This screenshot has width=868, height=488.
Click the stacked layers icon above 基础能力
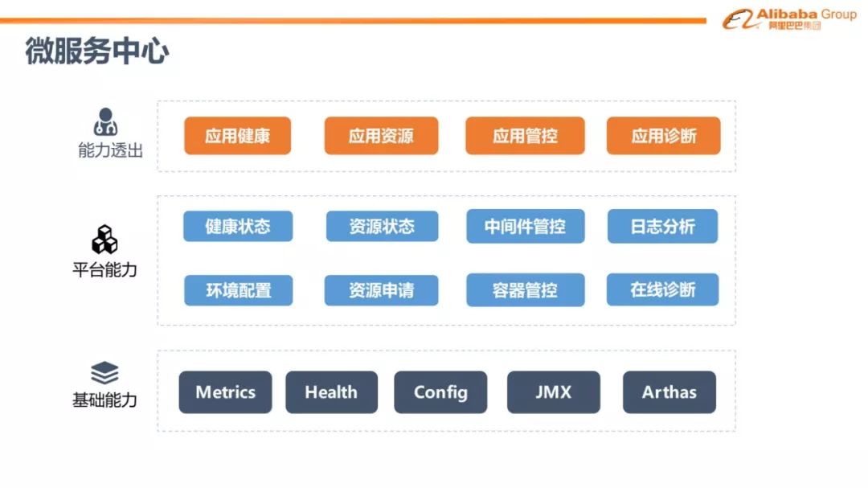(x=104, y=373)
